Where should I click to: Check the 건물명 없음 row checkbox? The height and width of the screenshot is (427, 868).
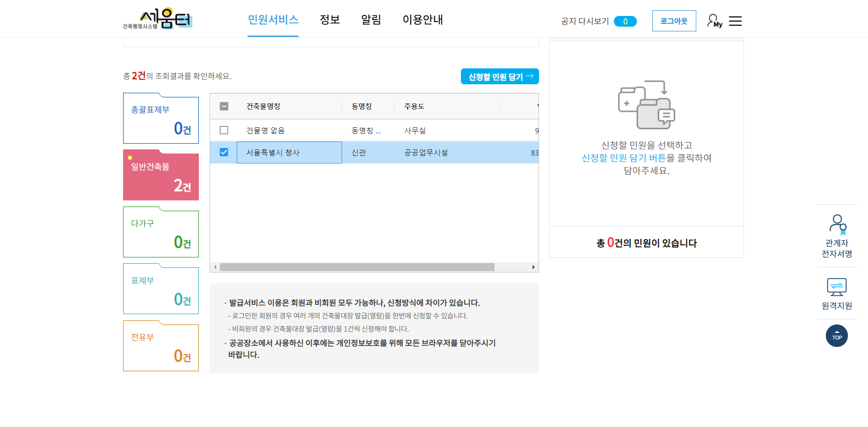[224, 130]
